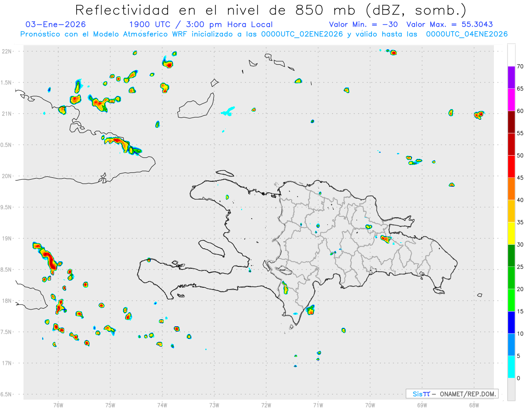Click the legend value '45'
The height and width of the screenshot is (411, 532).
[520, 178]
